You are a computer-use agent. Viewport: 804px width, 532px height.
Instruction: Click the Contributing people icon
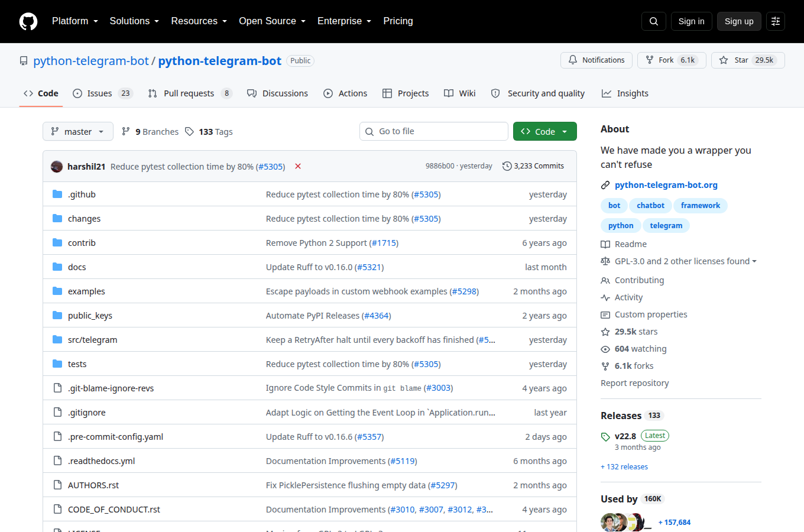(x=605, y=280)
